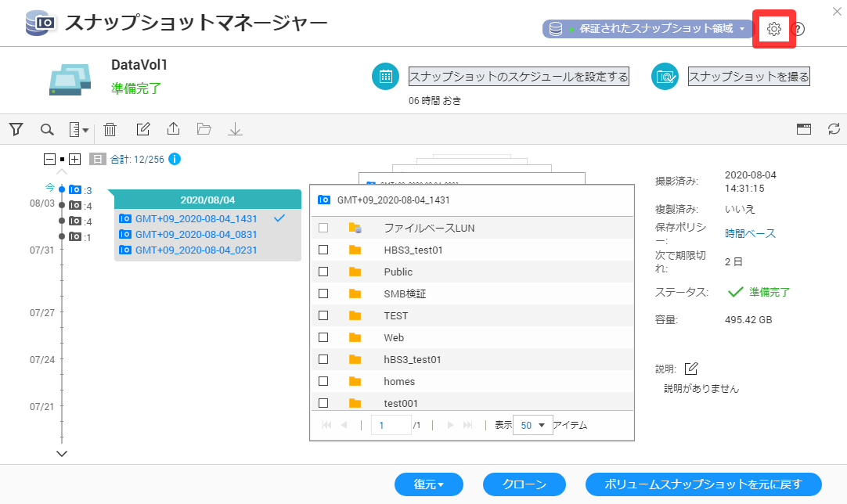Click the DataVol1 volume icon
This screenshot has height=504, width=847.
tap(70, 80)
